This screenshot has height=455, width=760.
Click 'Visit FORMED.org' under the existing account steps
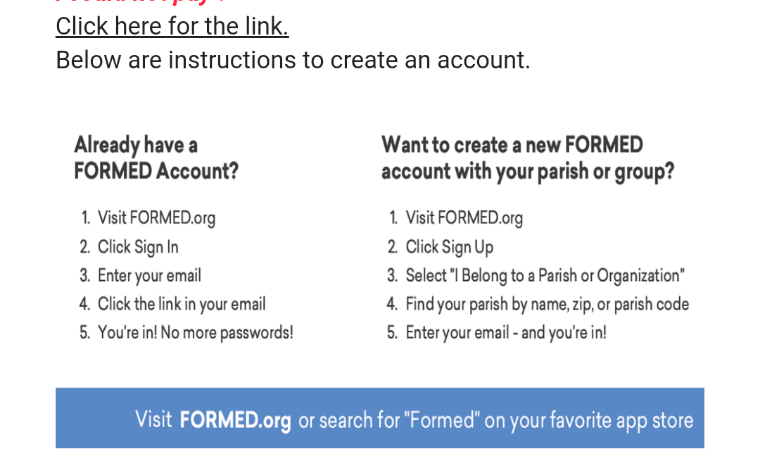(157, 218)
